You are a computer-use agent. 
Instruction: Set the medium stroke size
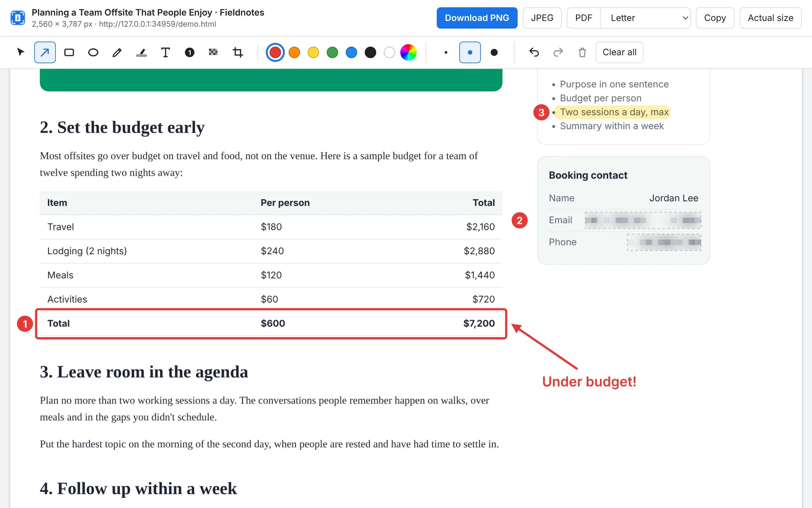(470, 52)
